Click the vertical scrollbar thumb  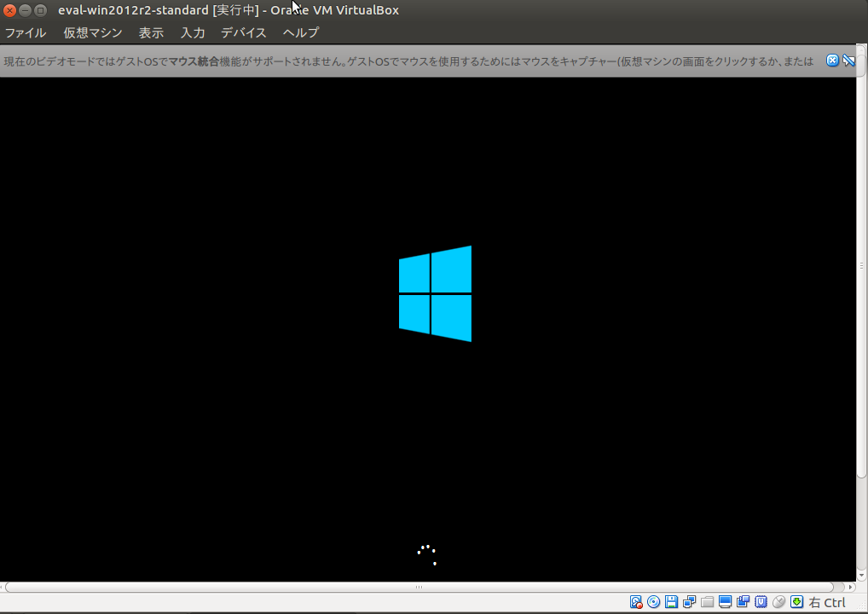click(x=861, y=266)
